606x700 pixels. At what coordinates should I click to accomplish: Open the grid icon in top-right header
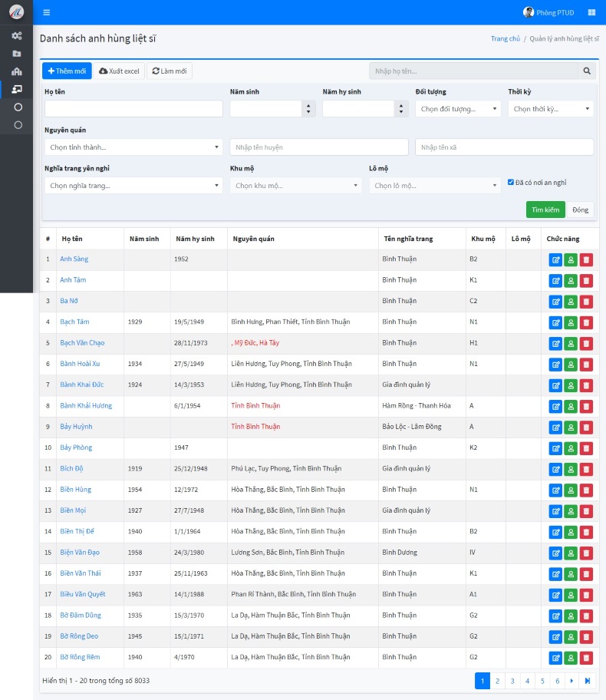click(591, 12)
